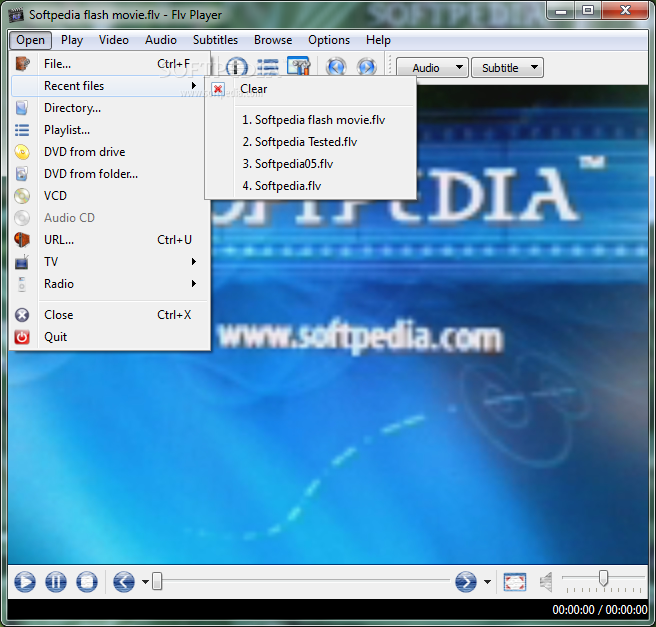Open the Video menu

114,40
